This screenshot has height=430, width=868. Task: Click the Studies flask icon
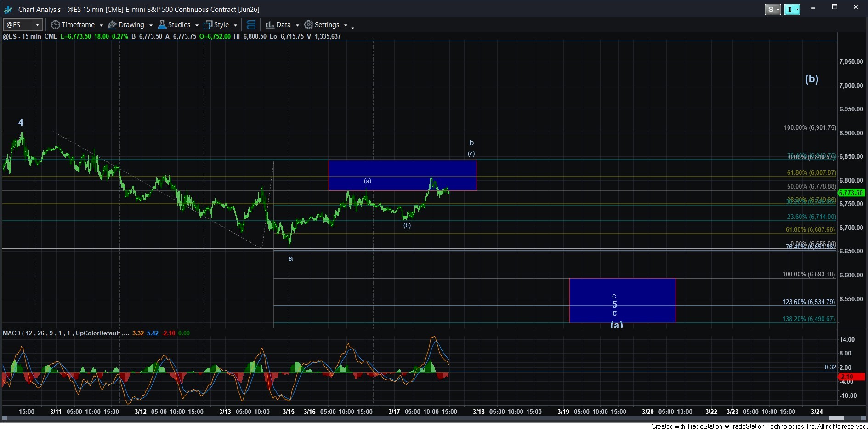coord(162,25)
